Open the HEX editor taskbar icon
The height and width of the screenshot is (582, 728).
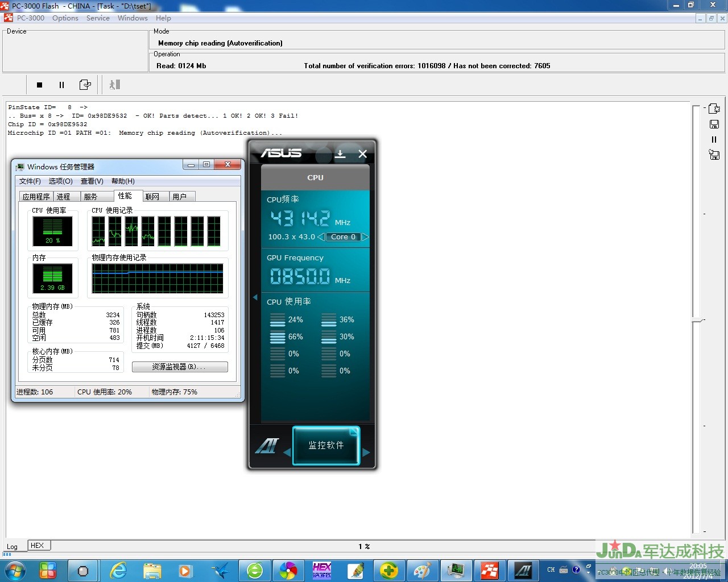coord(322,571)
